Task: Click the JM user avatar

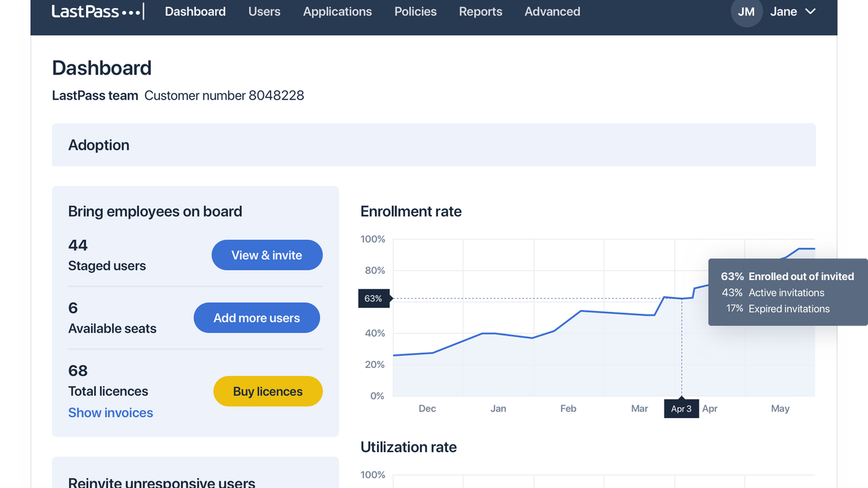Action: click(746, 12)
